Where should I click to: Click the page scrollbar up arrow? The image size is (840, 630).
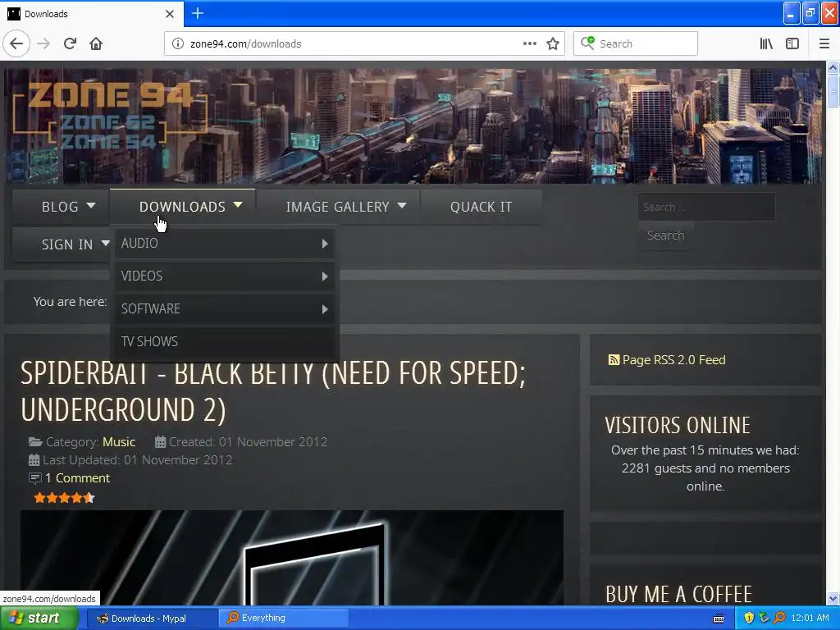coord(833,67)
